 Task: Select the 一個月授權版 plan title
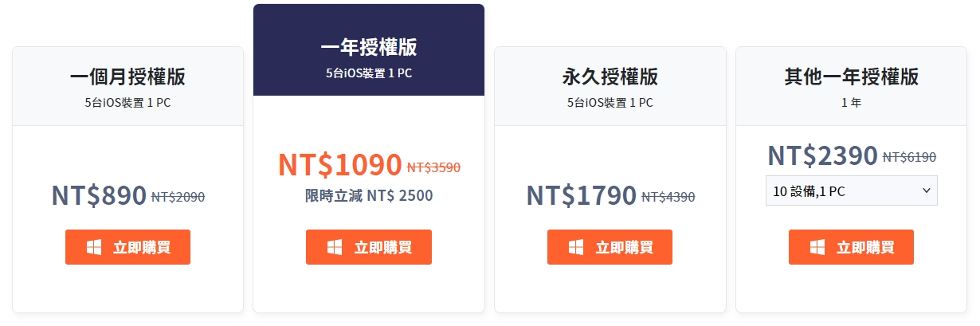click(x=127, y=77)
